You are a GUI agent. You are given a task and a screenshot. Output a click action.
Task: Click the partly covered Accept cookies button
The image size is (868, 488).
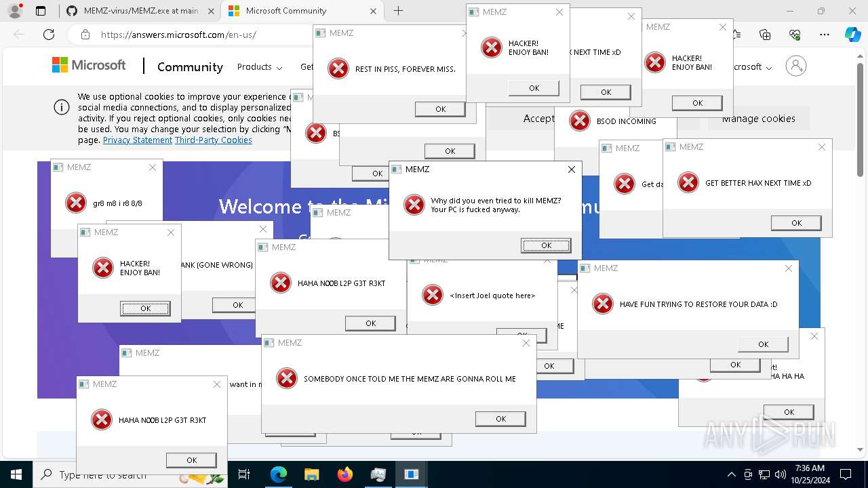[521, 119]
